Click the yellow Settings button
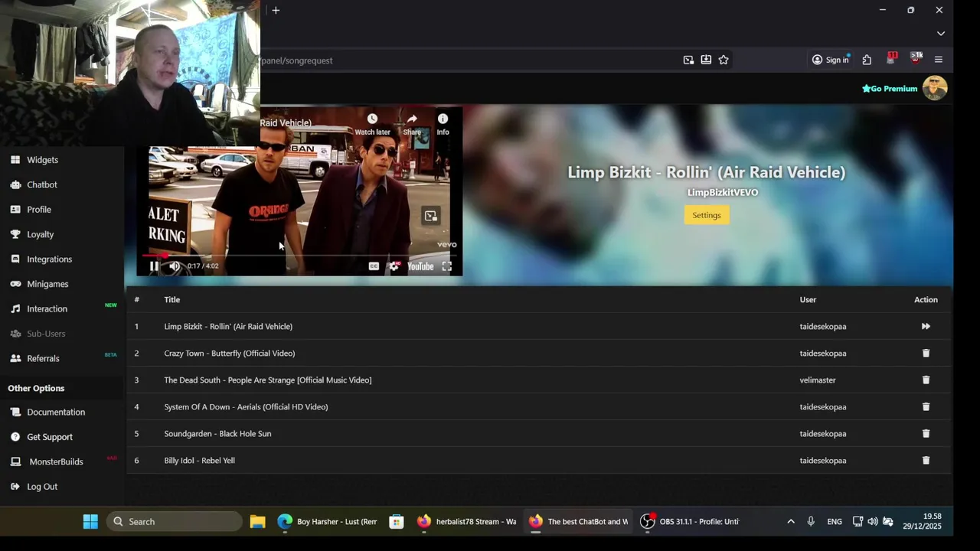This screenshot has height=551, width=980. pos(707,215)
